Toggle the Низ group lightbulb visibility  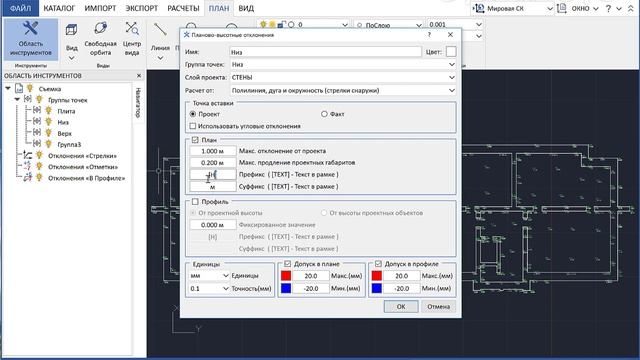49,122
